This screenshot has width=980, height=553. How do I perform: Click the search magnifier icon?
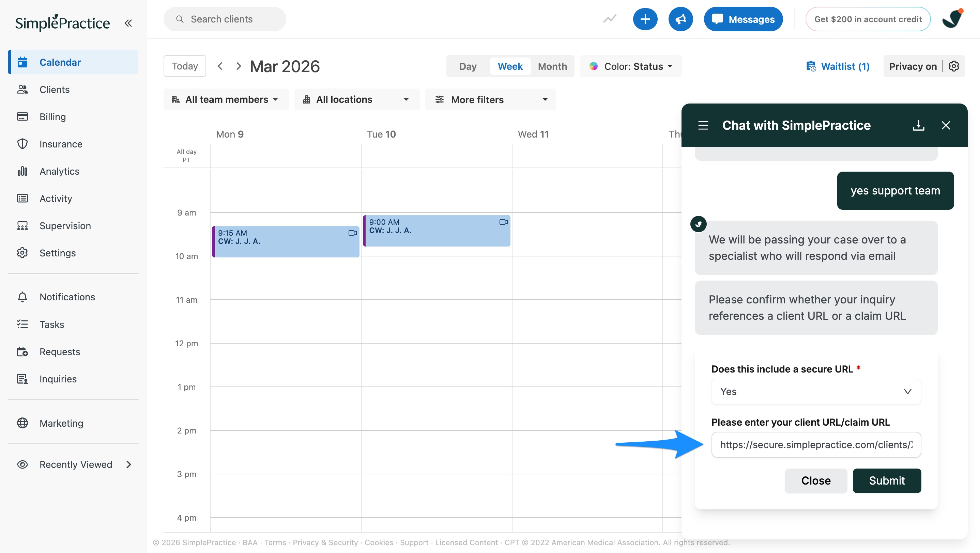pos(180,19)
